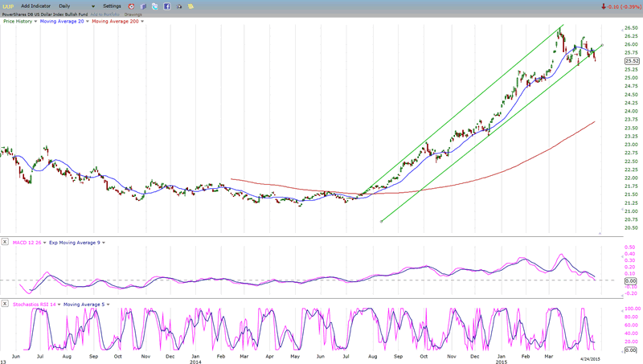The height and width of the screenshot is (364, 643).
Task: Click the Drawings link
Action: point(133,14)
